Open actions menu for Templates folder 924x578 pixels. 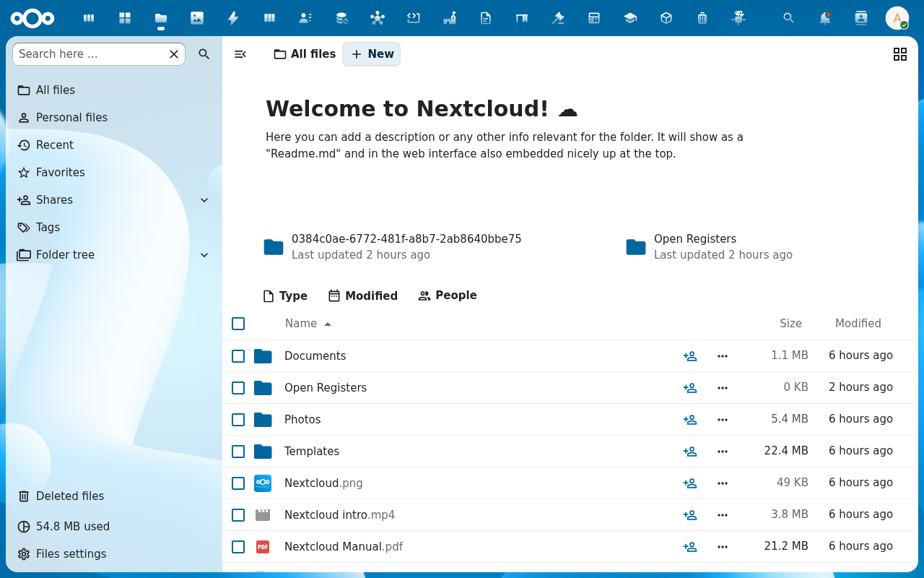point(723,452)
